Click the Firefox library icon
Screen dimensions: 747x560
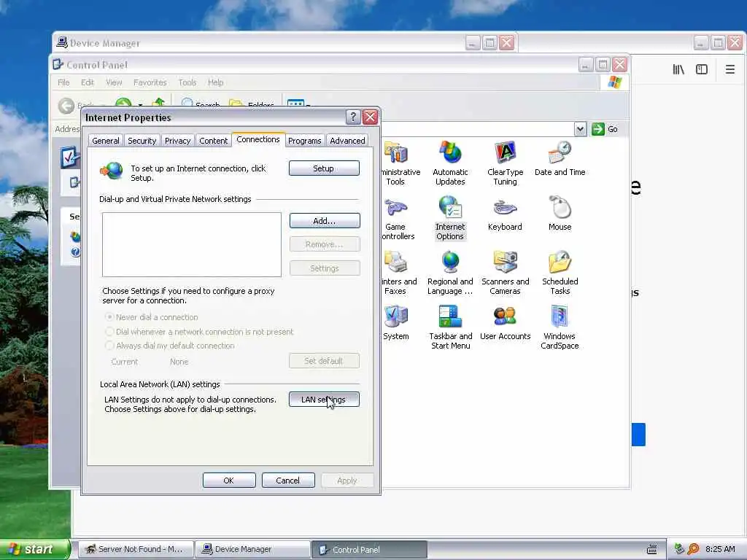click(x=678, y=69)
